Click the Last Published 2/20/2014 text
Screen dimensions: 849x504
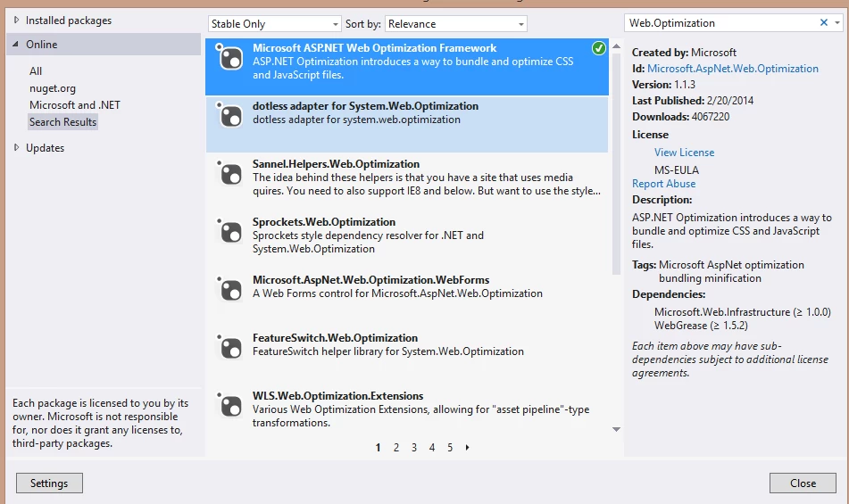[x=693, y=101]
